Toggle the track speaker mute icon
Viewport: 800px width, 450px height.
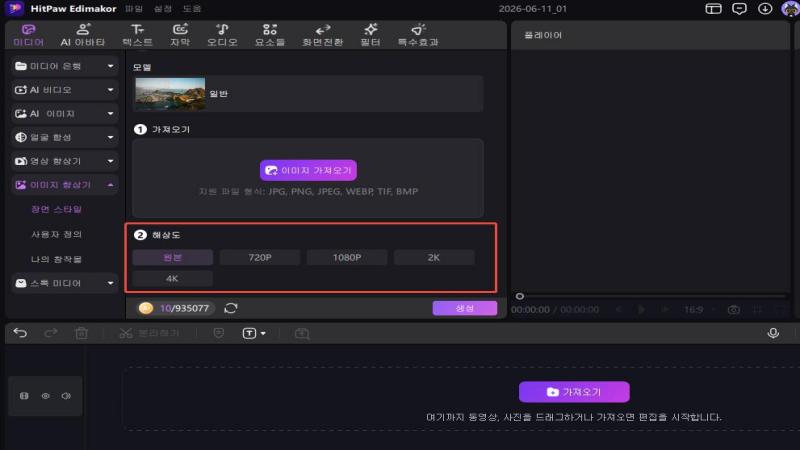[66, 396]
